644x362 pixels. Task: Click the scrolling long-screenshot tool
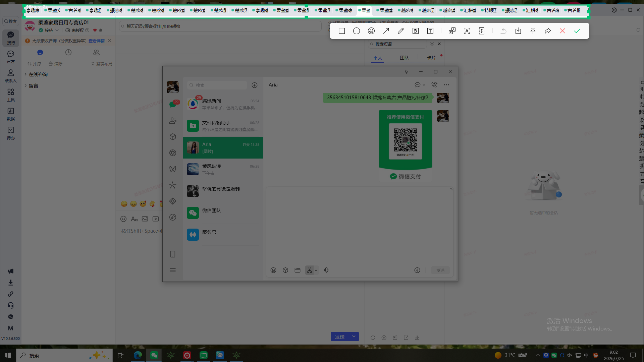click(482, 31)
